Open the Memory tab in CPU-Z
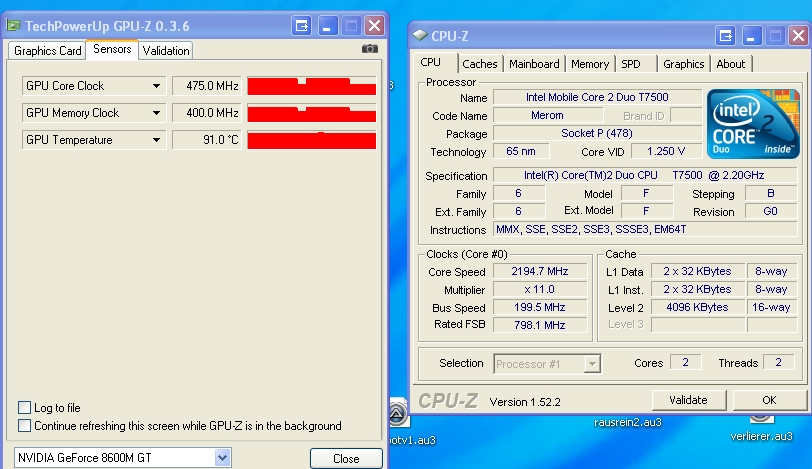This screenshot has width=812, height=469. click(590, 64)
